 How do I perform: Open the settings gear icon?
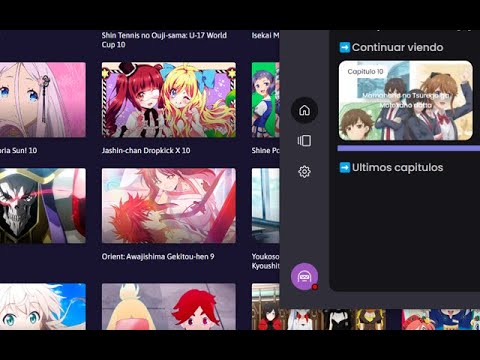(304, 172)
